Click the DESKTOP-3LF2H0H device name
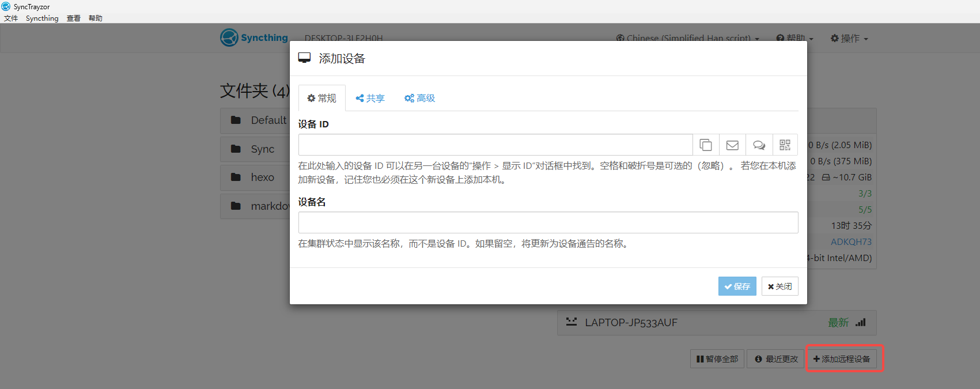Screen dimensions: 980x389 (344, 38)
